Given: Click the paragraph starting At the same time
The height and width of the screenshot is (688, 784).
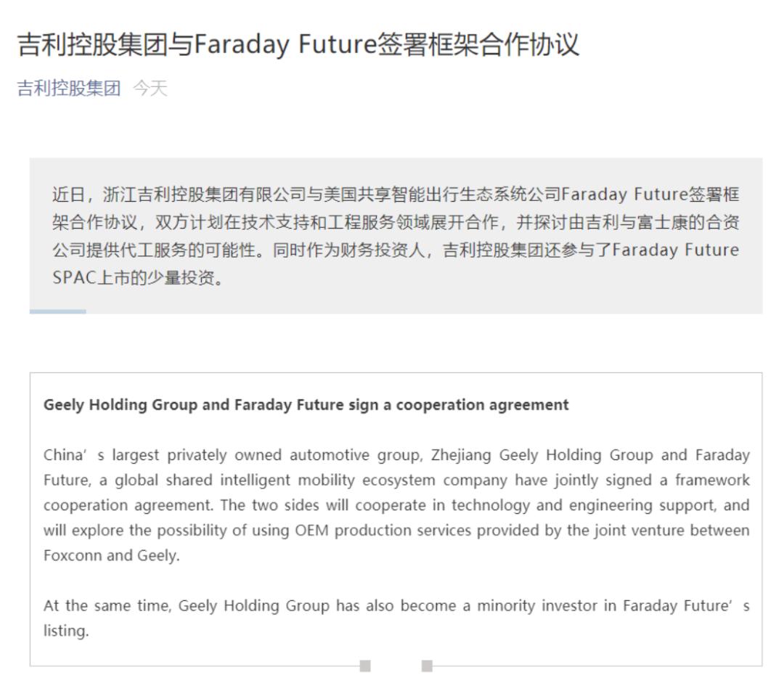Looking at the screenshot, I should (396, 618).
